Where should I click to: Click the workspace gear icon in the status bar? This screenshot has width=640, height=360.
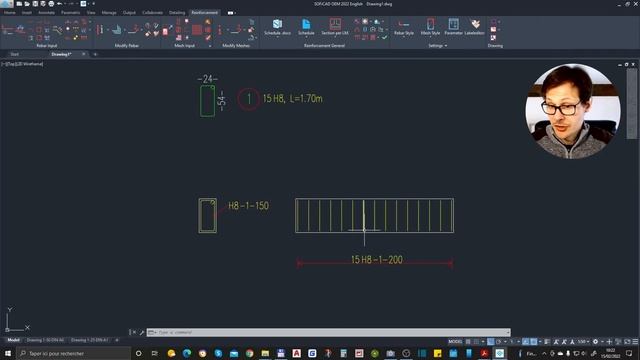tap(595, 342)
